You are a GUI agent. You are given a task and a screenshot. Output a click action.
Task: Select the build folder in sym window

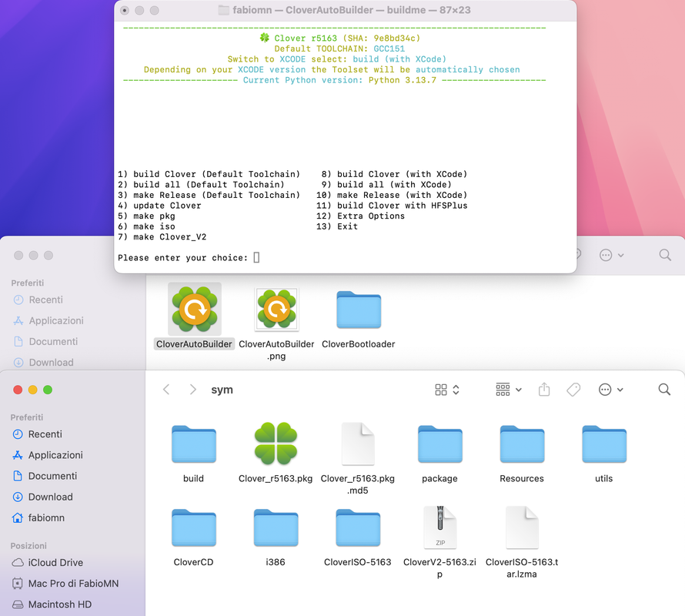[x=193, y=444]
